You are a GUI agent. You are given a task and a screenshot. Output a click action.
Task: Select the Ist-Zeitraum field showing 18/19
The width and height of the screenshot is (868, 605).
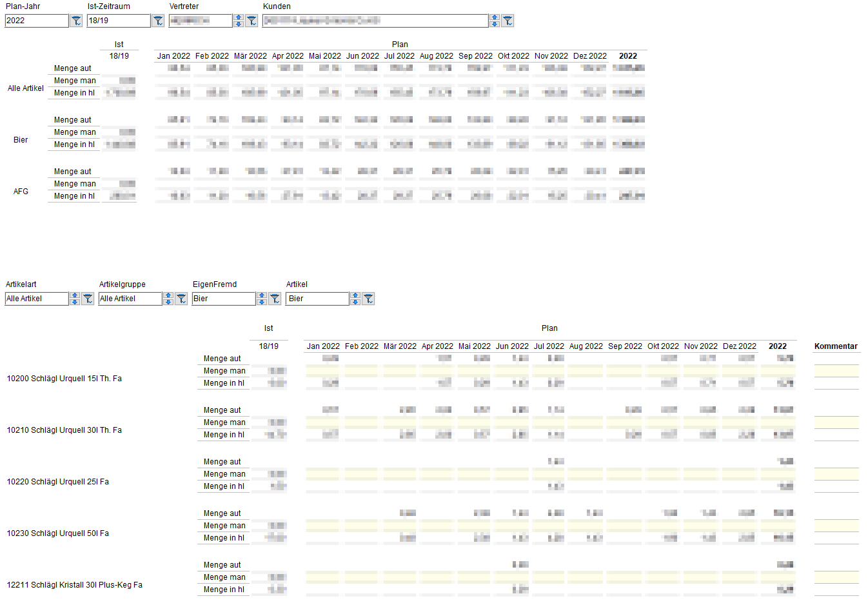(118, 21)
